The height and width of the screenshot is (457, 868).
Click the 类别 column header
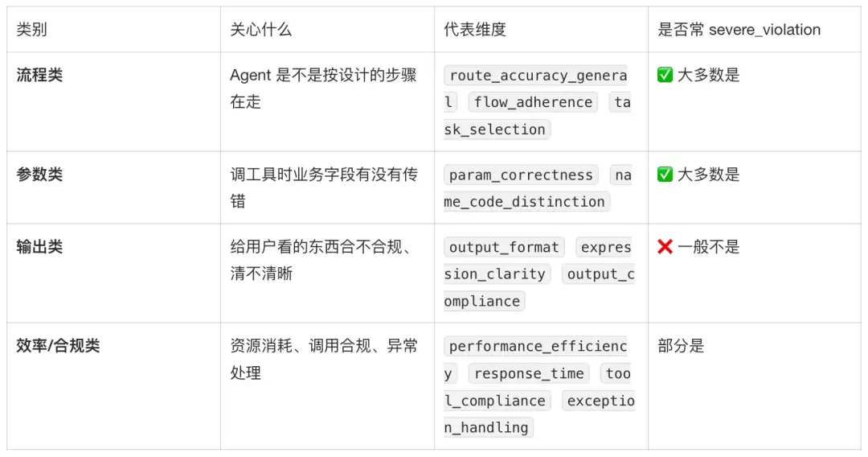[x=31, y=29]
